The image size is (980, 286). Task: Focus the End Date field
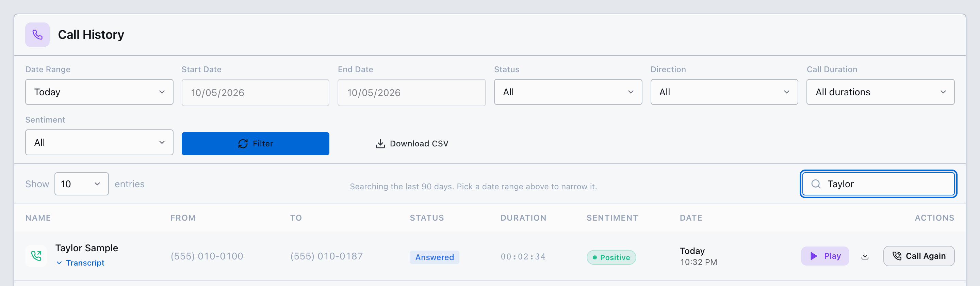[411, 93]
